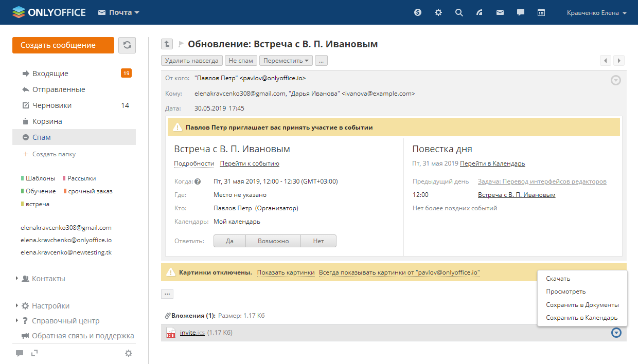Choose Сохранить в Календарь from menu
638x364 pixels.
tap(581, 318)
